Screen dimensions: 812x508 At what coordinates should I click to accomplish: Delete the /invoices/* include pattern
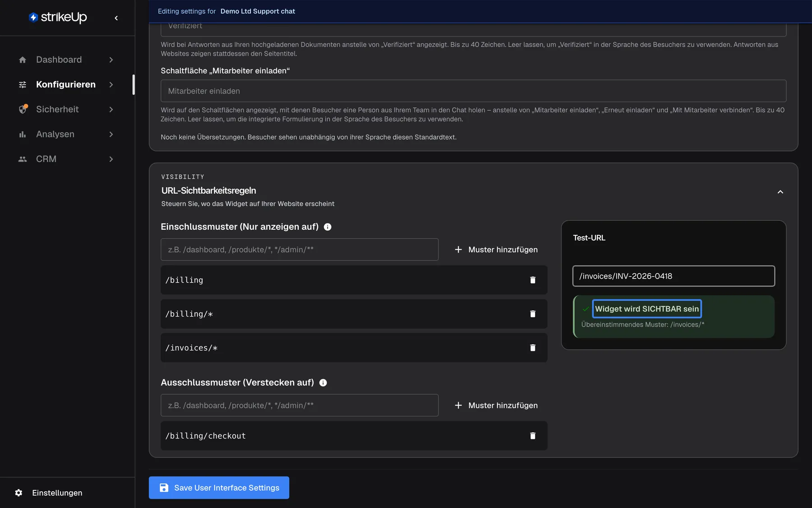(533, 348)
